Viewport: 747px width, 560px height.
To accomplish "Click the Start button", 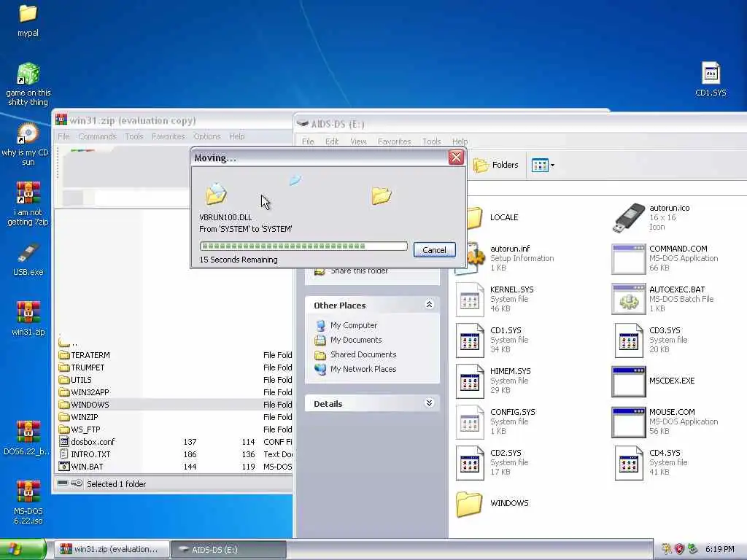I will pos(23,549).
